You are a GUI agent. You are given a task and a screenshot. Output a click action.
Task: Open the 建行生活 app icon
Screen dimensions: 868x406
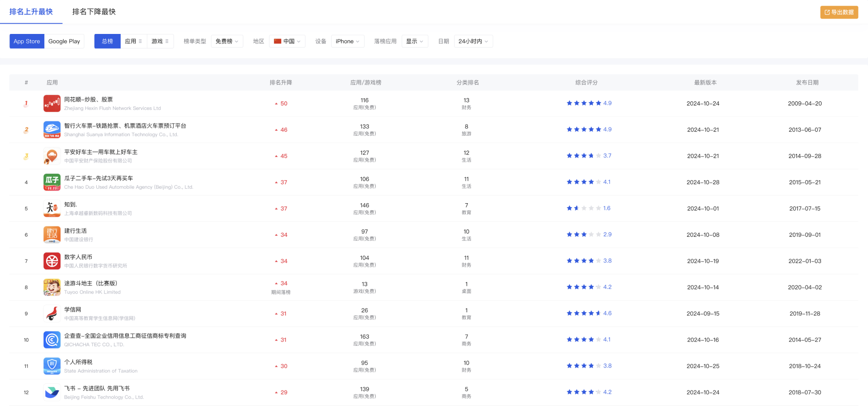point(52,234)
